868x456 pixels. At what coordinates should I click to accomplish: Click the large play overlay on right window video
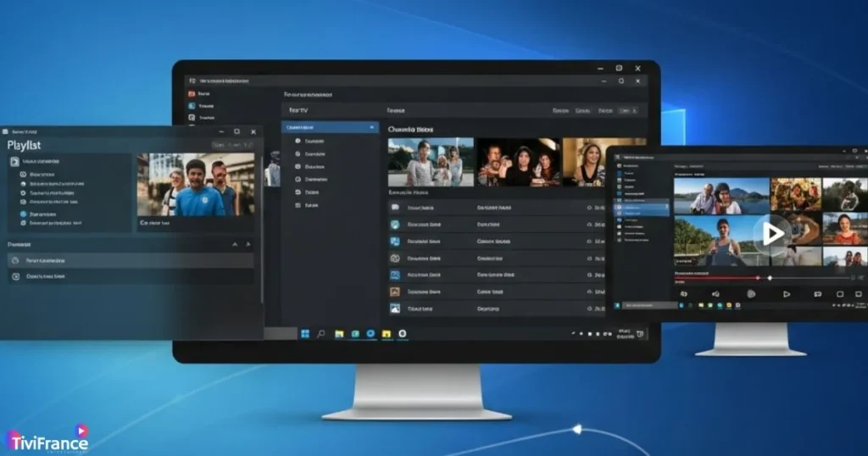[771, 234]
